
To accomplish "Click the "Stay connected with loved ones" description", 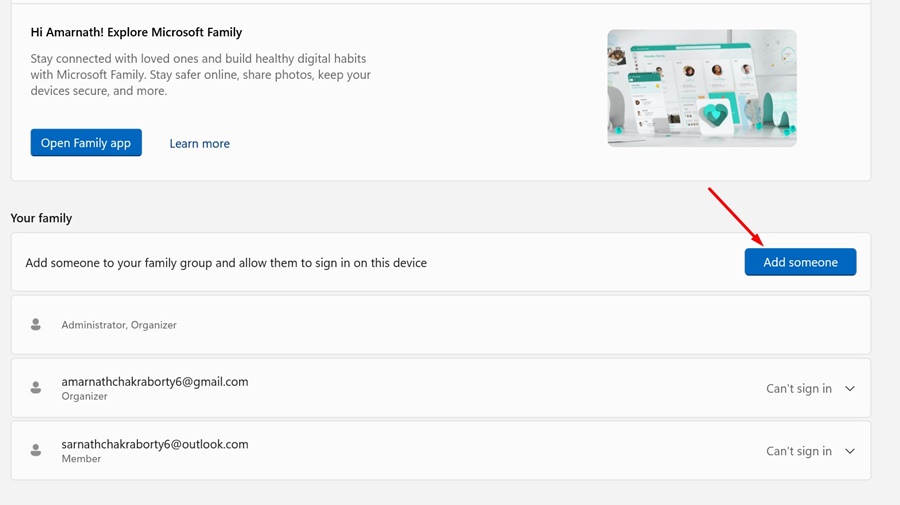I will (200, 75).
